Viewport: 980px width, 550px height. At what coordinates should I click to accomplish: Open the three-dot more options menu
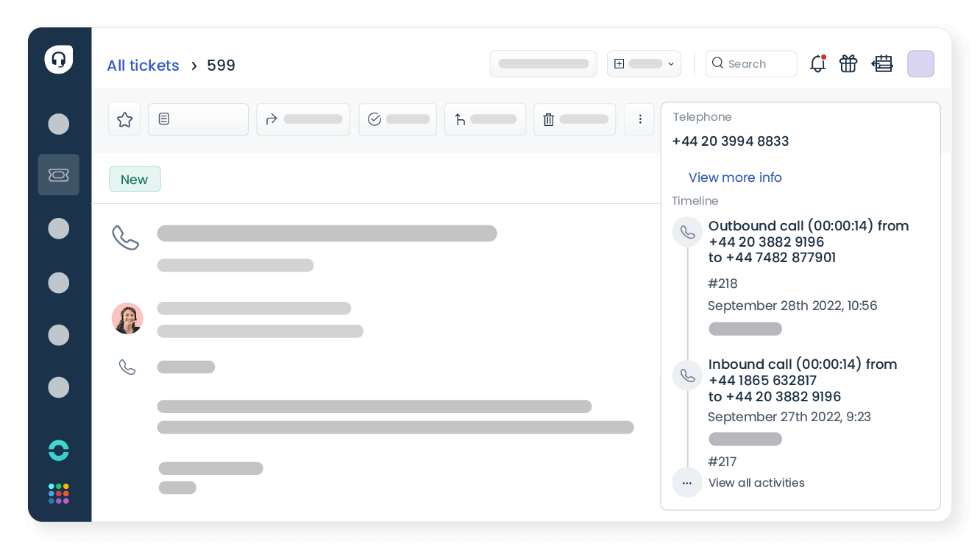[x=640, y=119]
